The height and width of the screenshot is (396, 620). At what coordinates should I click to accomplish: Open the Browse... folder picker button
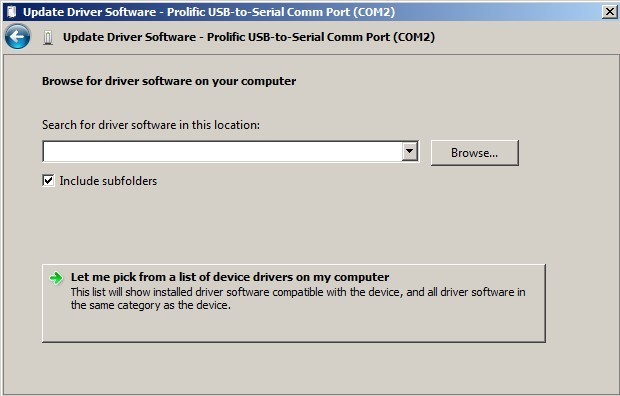point(474,153)
